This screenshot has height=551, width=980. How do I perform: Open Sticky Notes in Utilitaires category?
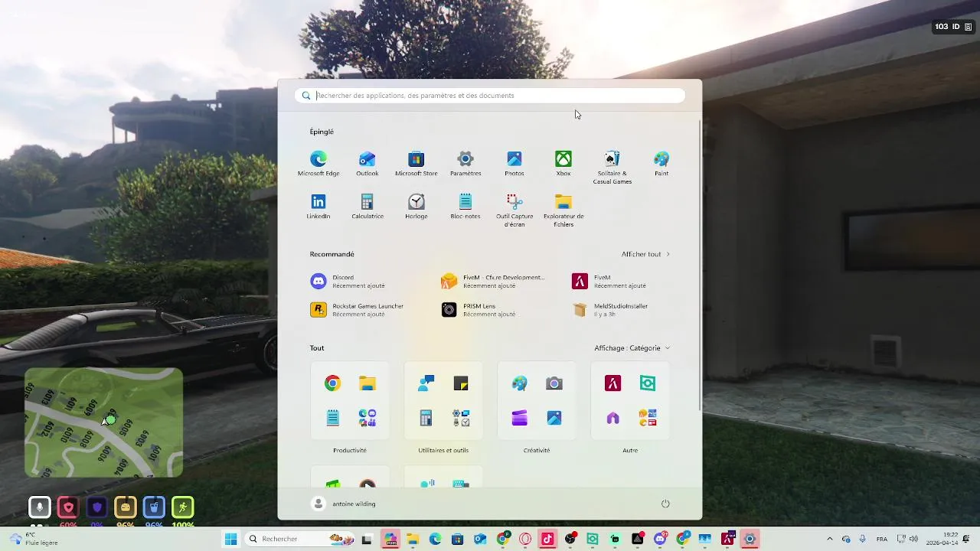461,383
